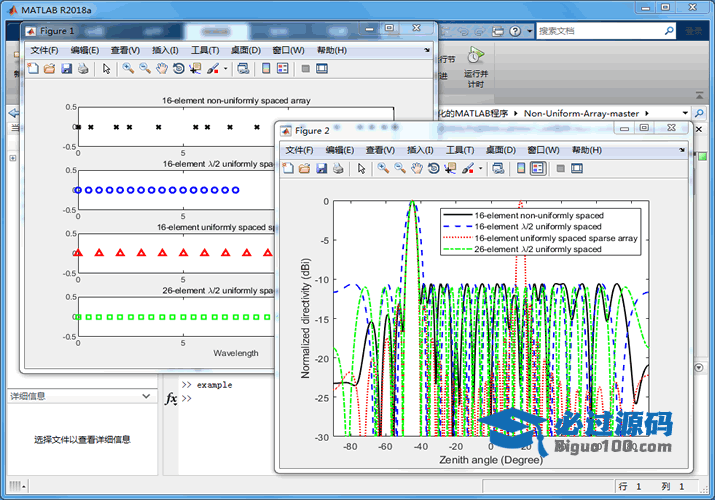Open 帮助(H) menu in Figure 2
The image size is (715, 500).
[x=586, y=150]
